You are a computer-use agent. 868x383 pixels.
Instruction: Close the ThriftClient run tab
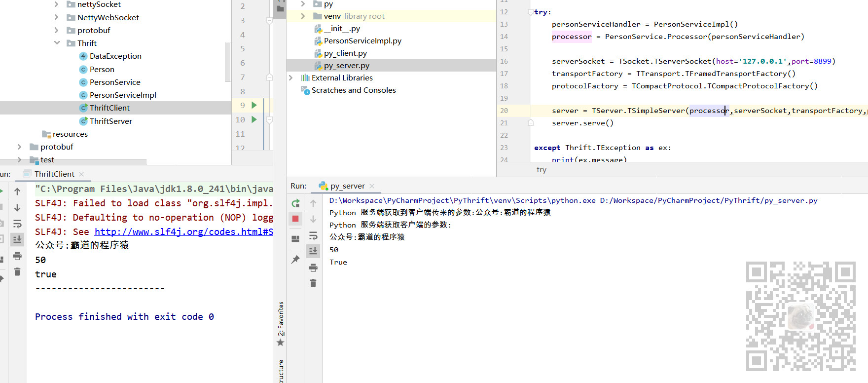click(81, 174)
